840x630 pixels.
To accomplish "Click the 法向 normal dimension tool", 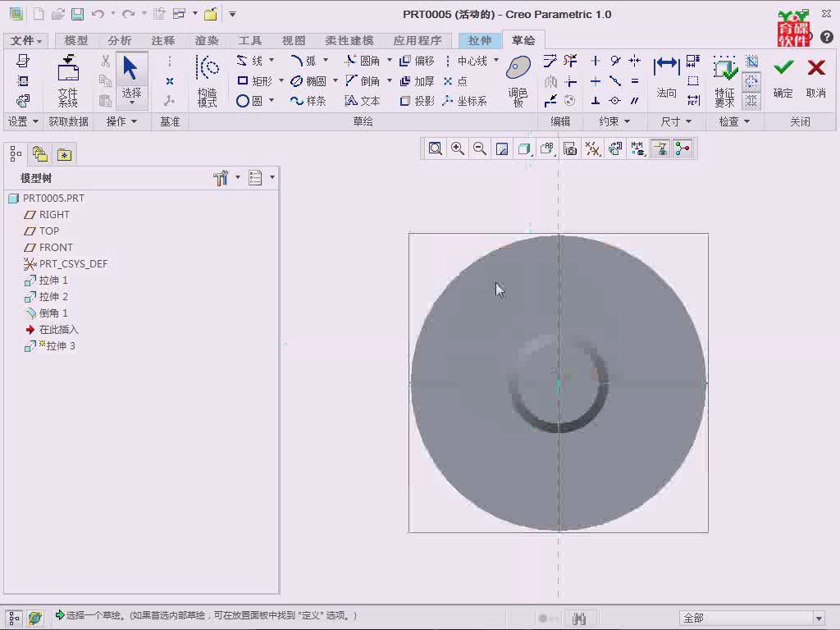I will [666, 78].
